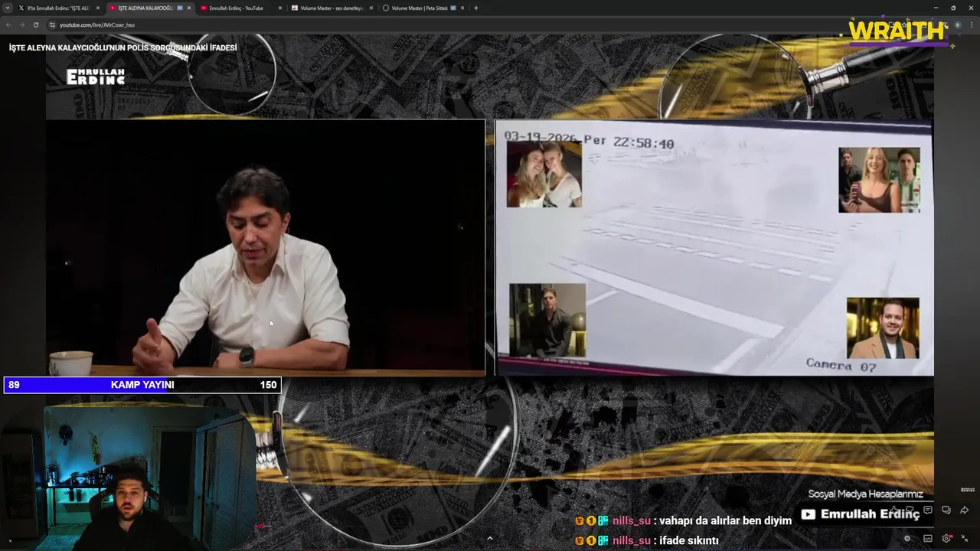Viewport: 980px width, 551px height.
Task: Dislike the video with thumbs-down icon
Action: tap(910, 510)
